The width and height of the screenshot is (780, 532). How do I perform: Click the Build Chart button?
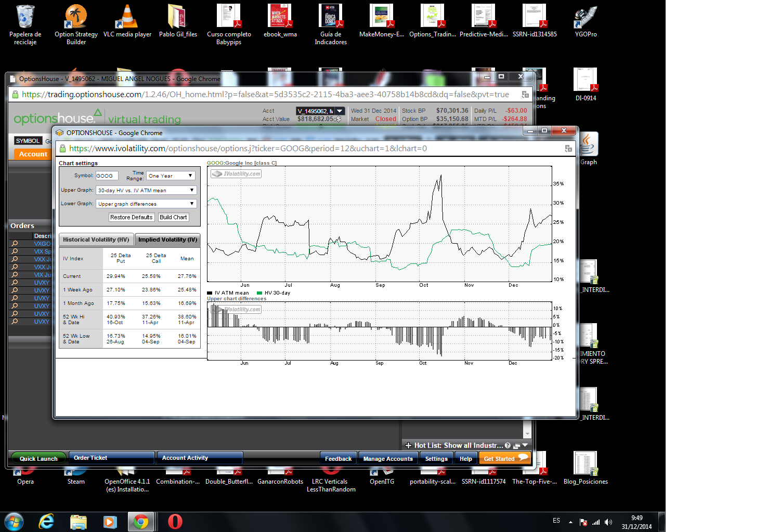tap(173, 217)
